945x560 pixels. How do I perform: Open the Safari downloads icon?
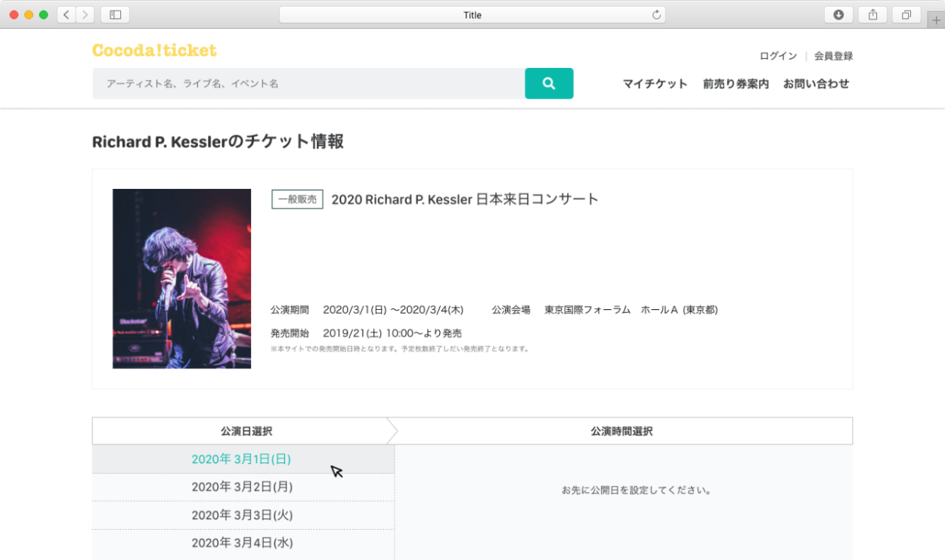838,14
